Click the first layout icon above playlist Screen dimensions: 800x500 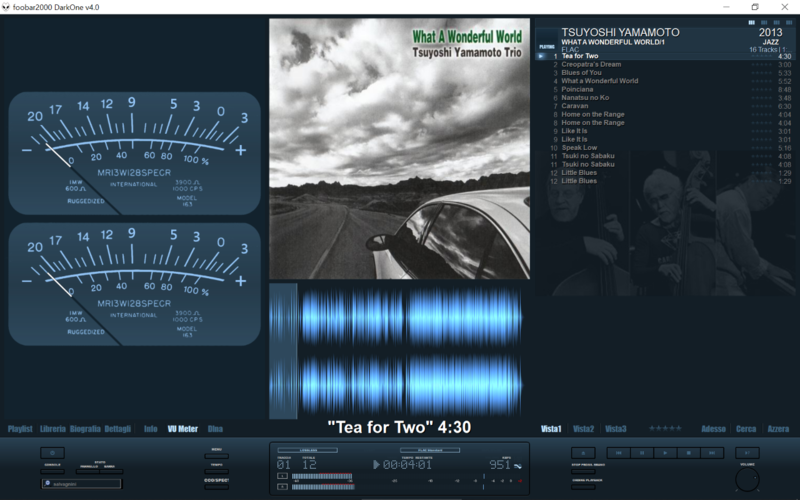[751, 21]
